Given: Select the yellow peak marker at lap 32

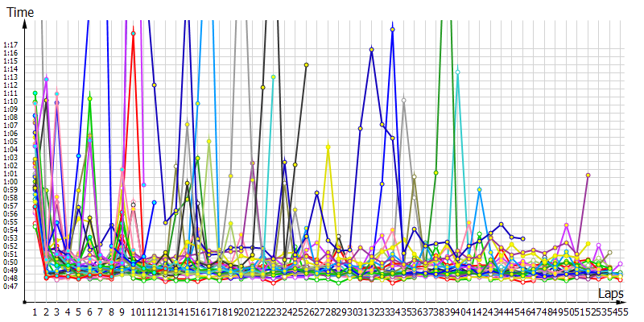Looking at the screenshot, I should click(371, 50).
